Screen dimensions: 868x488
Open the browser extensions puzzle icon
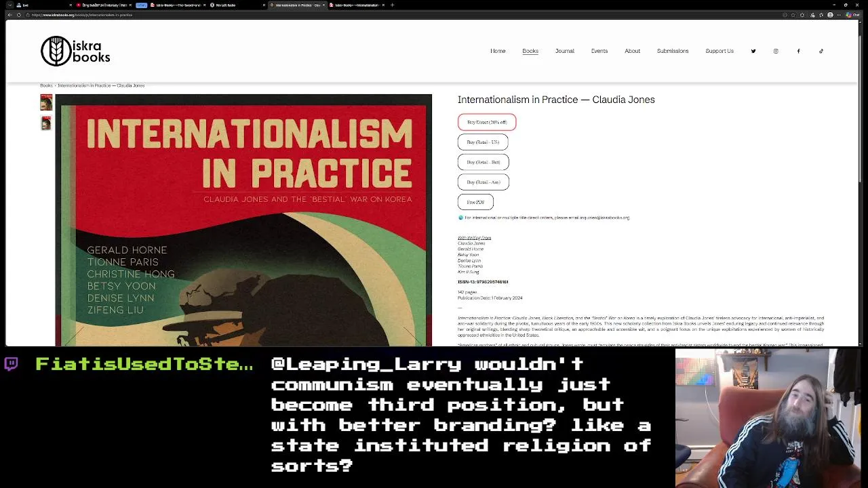coord(802,15)
